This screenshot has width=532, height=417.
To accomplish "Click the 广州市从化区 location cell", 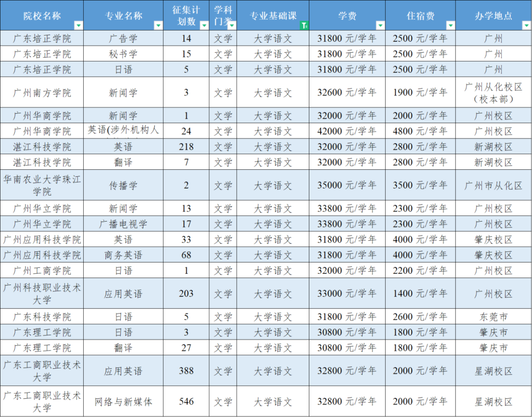I will [x=494, y=185].
